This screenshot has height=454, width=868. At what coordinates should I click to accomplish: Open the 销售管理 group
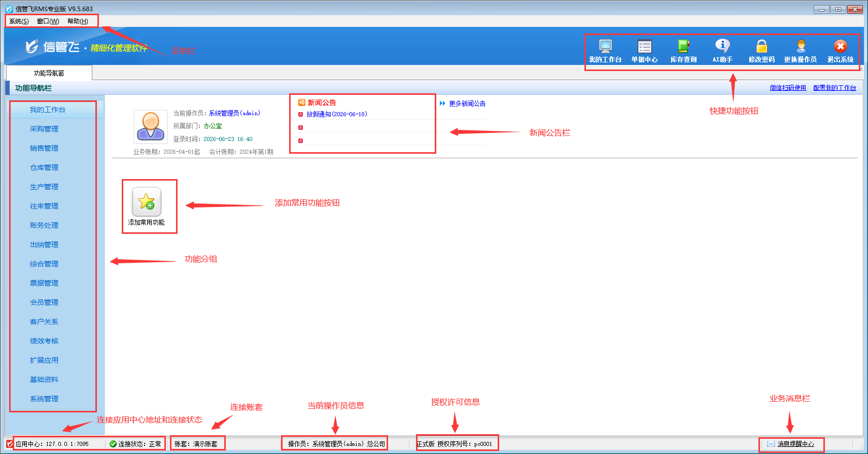[44, 148]
